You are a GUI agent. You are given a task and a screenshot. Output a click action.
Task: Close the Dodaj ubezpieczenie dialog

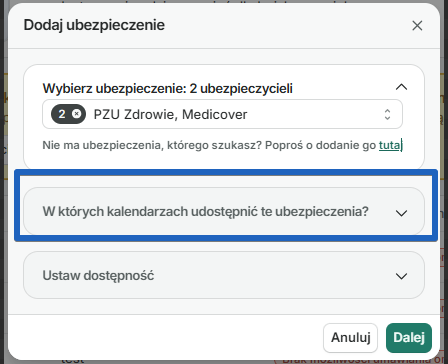click(x=417, y=25)
